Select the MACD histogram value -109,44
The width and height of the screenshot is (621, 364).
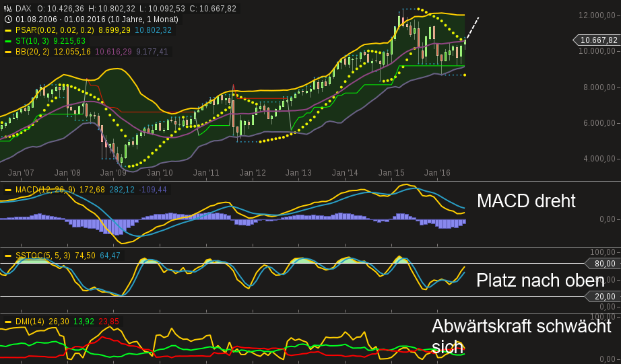(153, 190)
